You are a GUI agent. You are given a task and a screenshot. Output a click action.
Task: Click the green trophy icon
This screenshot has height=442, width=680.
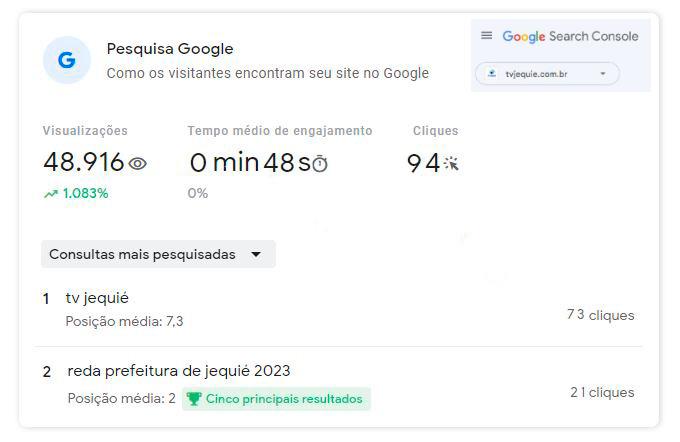click(194, 399)
